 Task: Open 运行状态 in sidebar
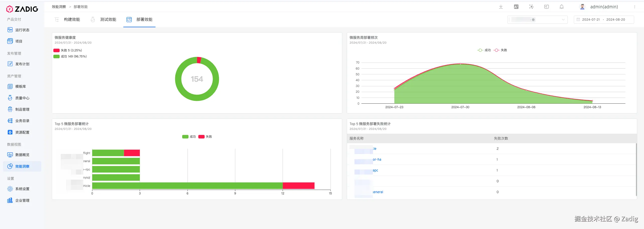22,30
